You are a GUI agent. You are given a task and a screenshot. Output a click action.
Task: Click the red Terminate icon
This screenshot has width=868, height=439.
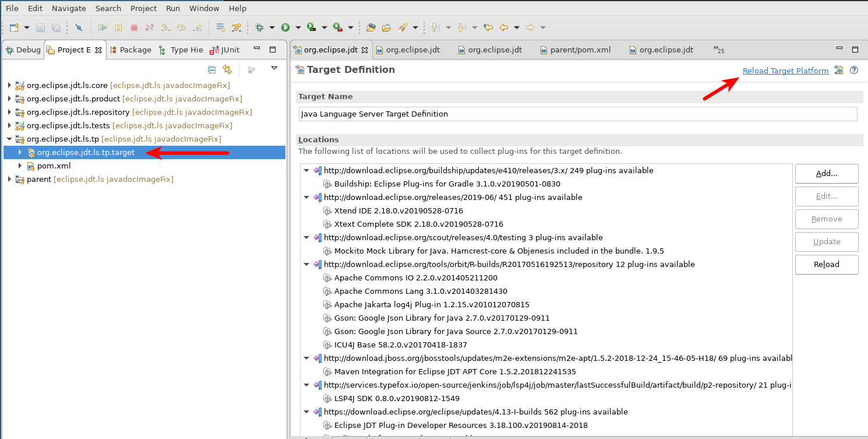point(134,27)
